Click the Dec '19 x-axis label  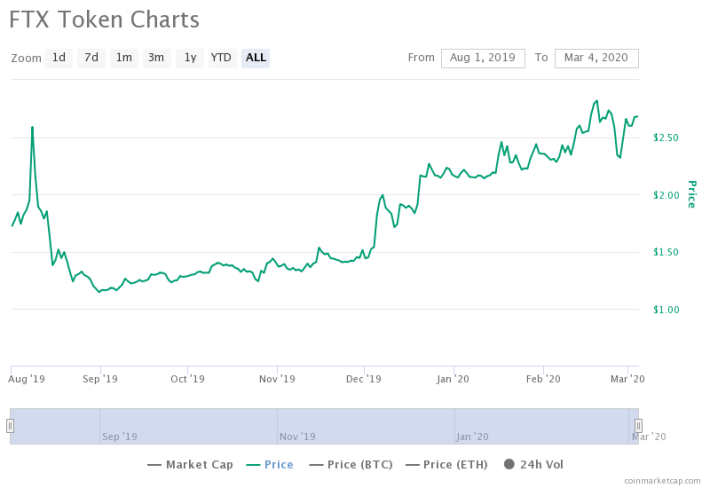pos(364,379)
